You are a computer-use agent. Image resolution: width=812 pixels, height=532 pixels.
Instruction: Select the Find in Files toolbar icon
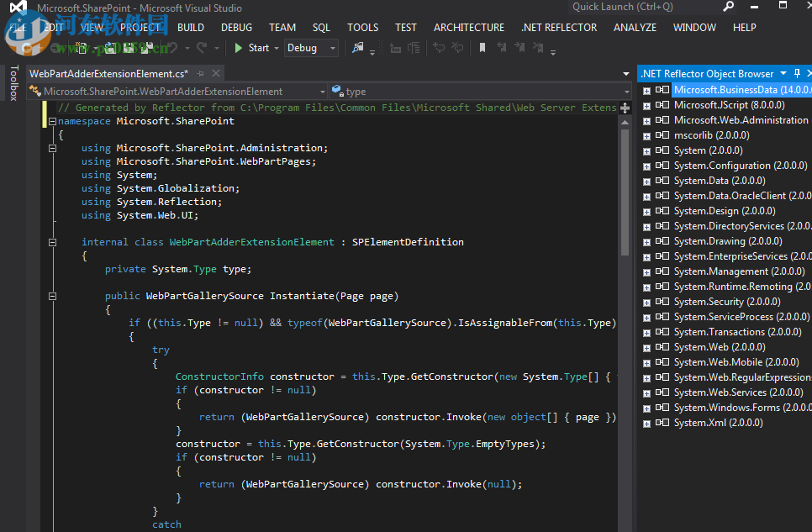357,48
